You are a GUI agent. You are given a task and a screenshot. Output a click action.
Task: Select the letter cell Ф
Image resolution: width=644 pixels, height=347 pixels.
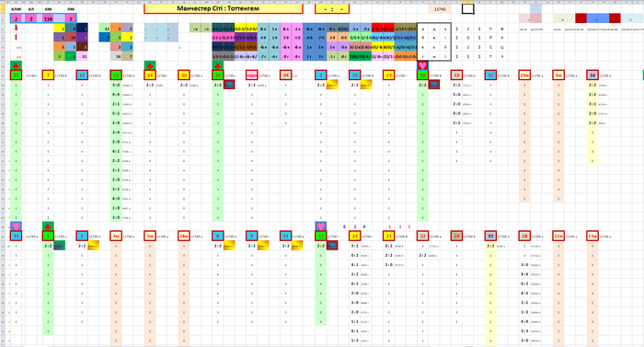click(502, 29)
